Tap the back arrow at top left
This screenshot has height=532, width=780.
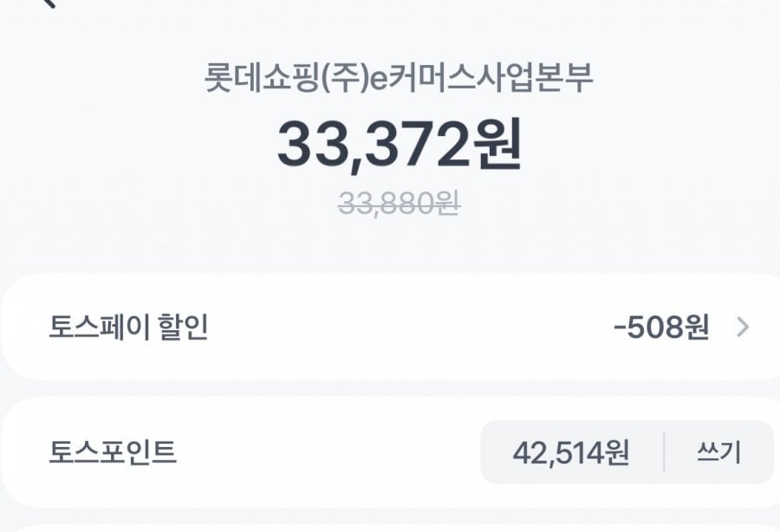[x=48, y=3]
